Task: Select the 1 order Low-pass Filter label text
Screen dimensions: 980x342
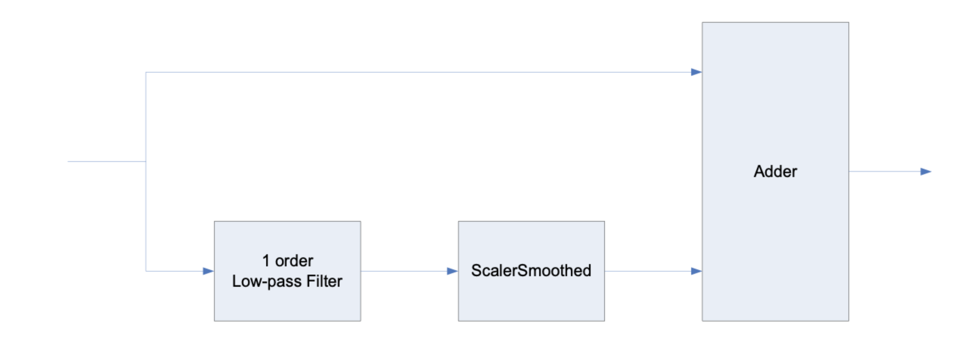Action: point(287,271)
